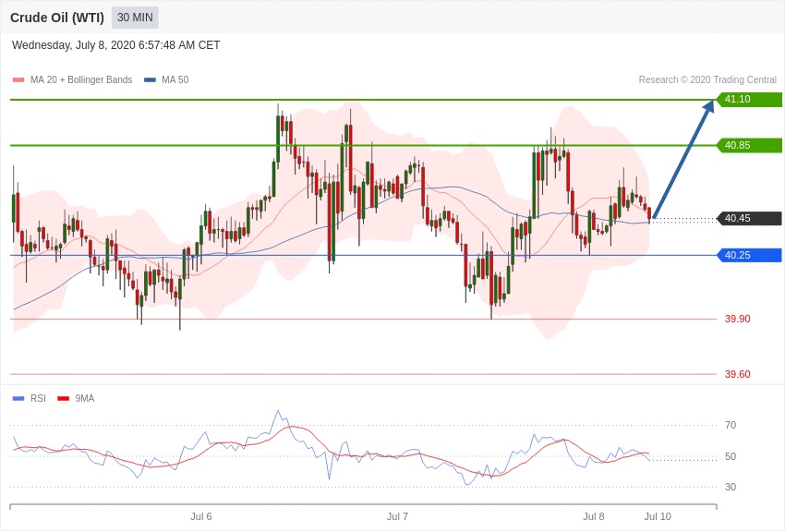Select the blue 40.25 pivot price tag

click(x=750, y=255)
